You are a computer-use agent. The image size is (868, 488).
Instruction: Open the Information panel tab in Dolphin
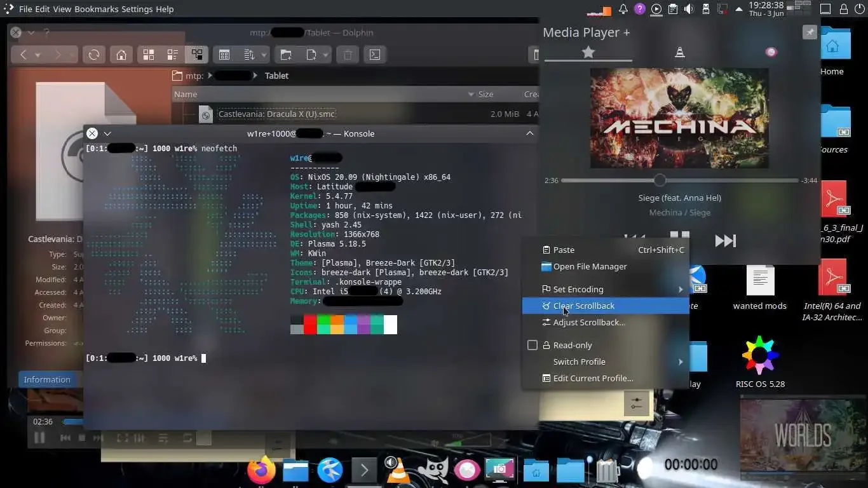pyautogui.click(x=47, y=379)
